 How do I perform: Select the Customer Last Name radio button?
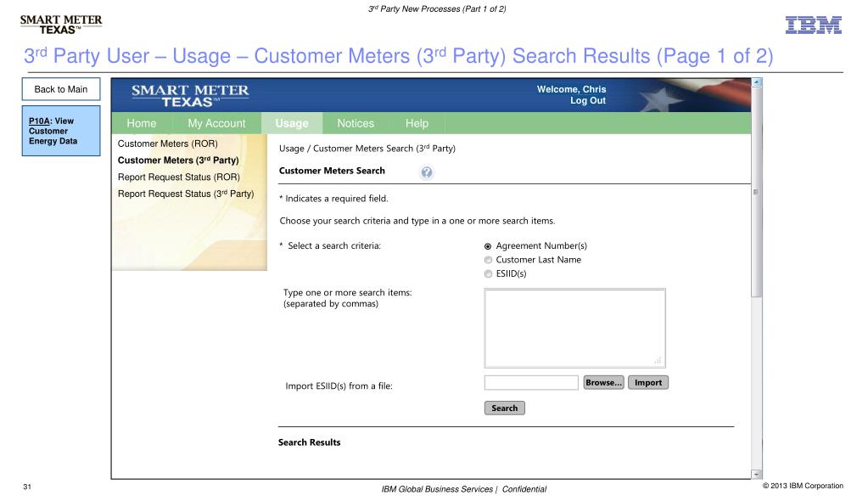click(488, 260)
